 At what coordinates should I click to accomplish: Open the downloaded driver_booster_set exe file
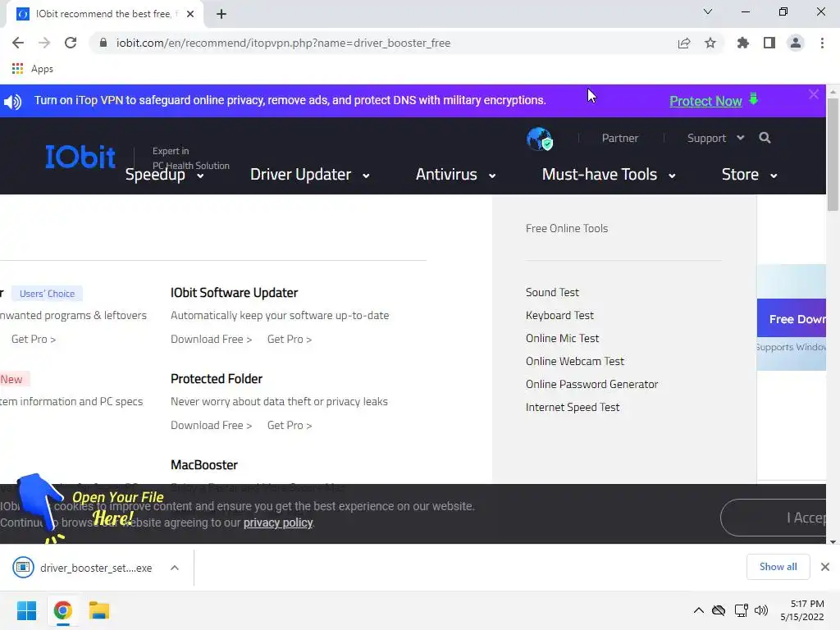click(x=83, y=568)
